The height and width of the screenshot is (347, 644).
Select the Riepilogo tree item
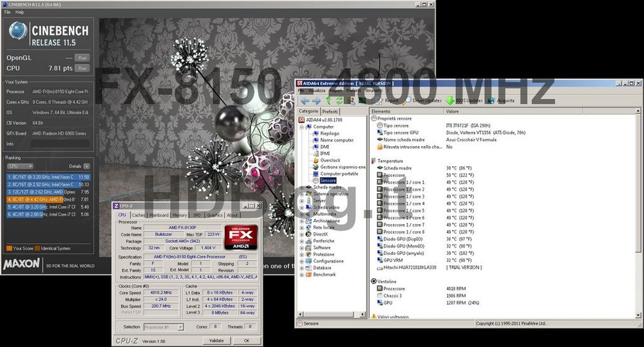[330, 133]
